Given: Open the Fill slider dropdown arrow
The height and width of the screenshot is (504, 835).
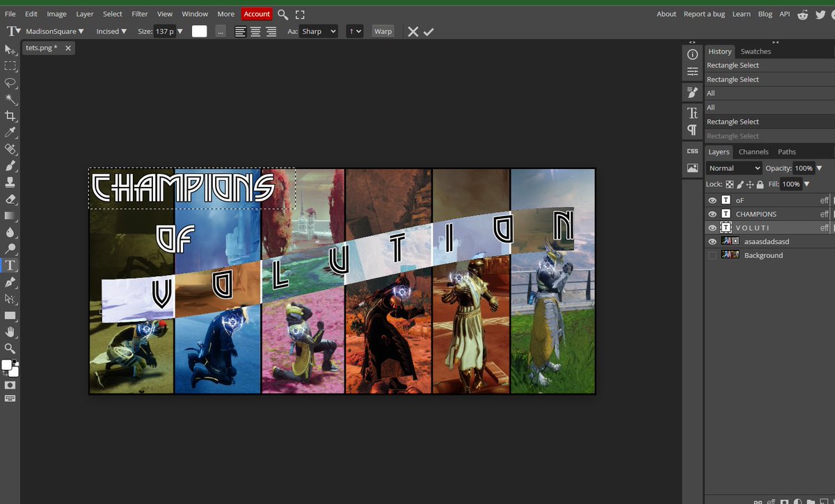Looking at the screenshot, I should point(806,184).
